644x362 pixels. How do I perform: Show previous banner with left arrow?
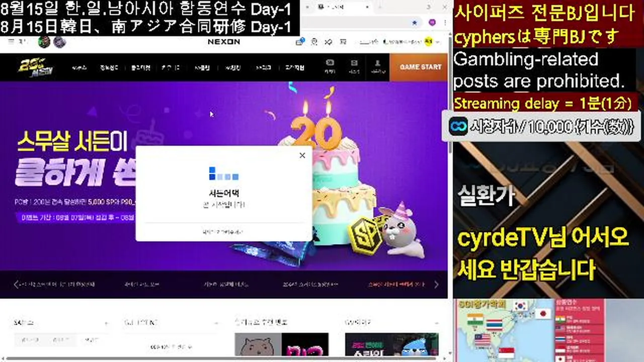pyautogui.click(x=16, y=285)
